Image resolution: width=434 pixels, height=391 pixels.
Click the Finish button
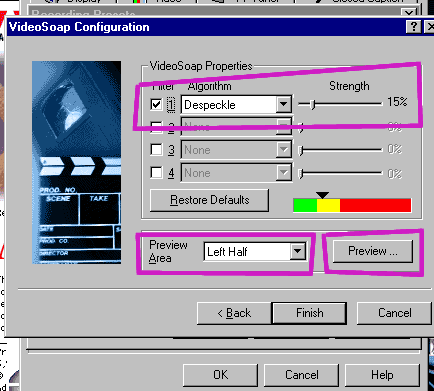[310, 313]
